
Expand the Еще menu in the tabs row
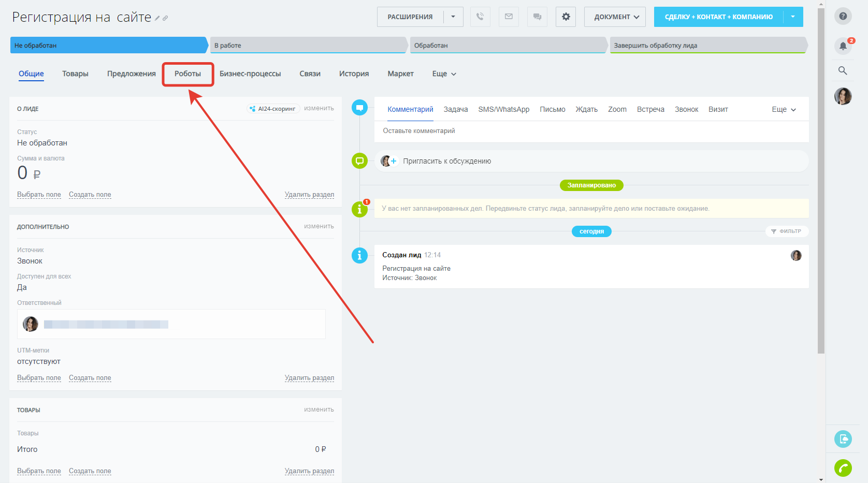(444, 74)
